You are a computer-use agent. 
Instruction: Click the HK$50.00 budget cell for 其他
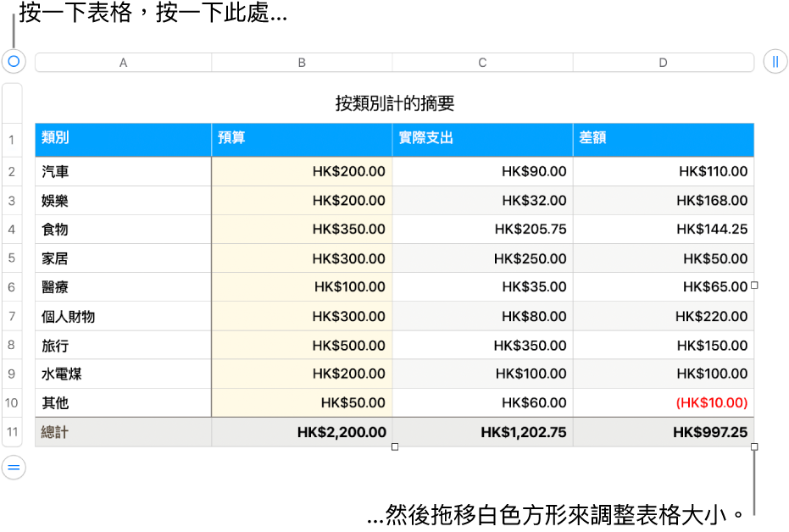point(302,402)
